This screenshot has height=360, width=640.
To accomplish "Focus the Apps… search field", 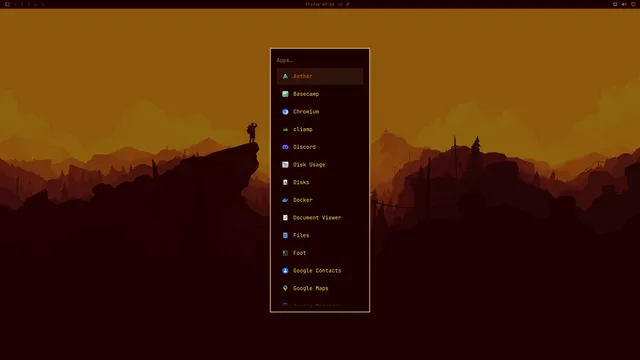I will point(320,60).
